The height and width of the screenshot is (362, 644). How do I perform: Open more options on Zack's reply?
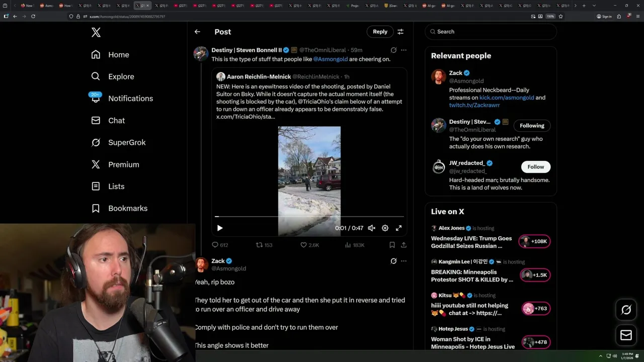point(404,261)
